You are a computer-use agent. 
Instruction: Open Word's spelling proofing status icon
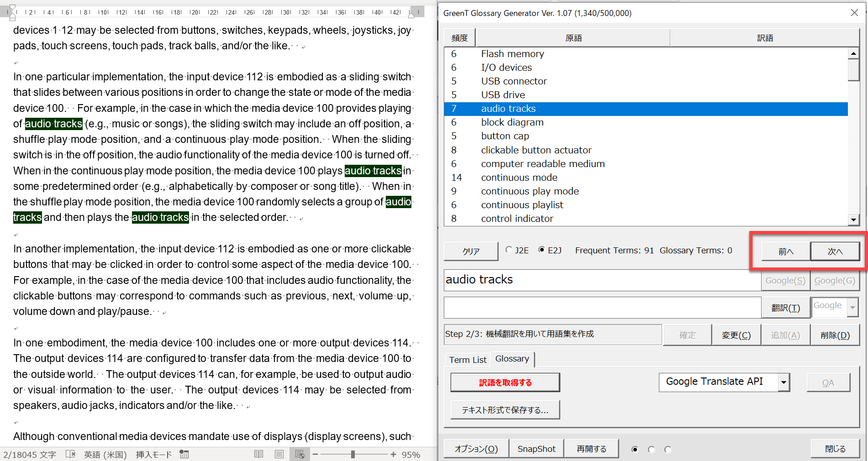point(70,454)
